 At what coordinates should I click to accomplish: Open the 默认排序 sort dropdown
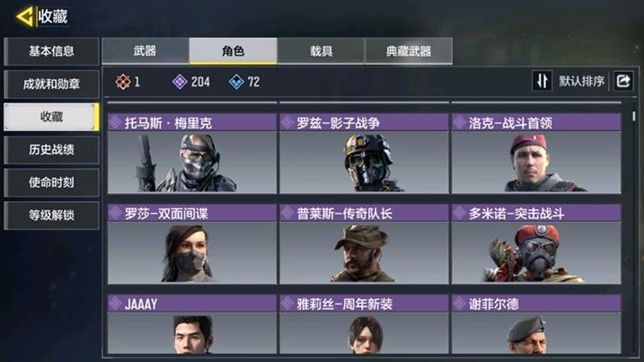pos(581,82)
